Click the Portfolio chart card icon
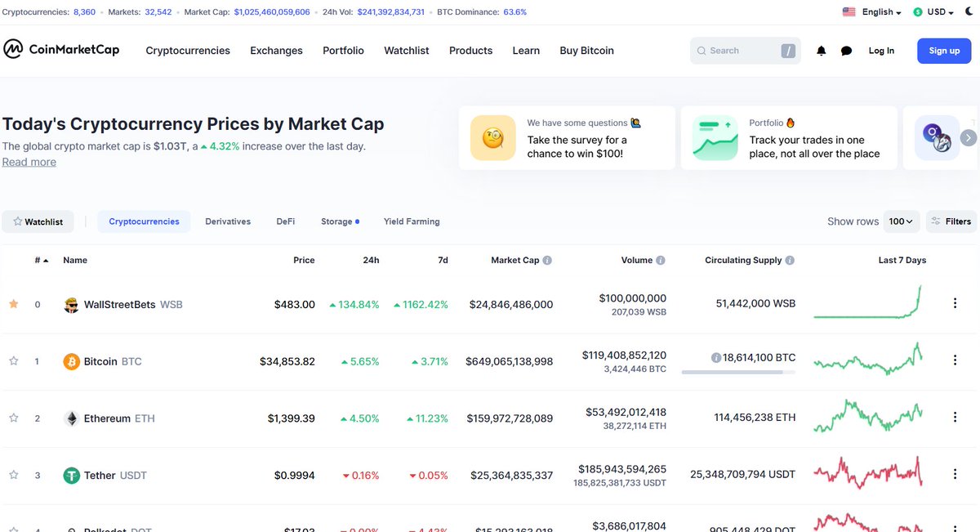Screen dimensions: 980x532 click(715, 138)
